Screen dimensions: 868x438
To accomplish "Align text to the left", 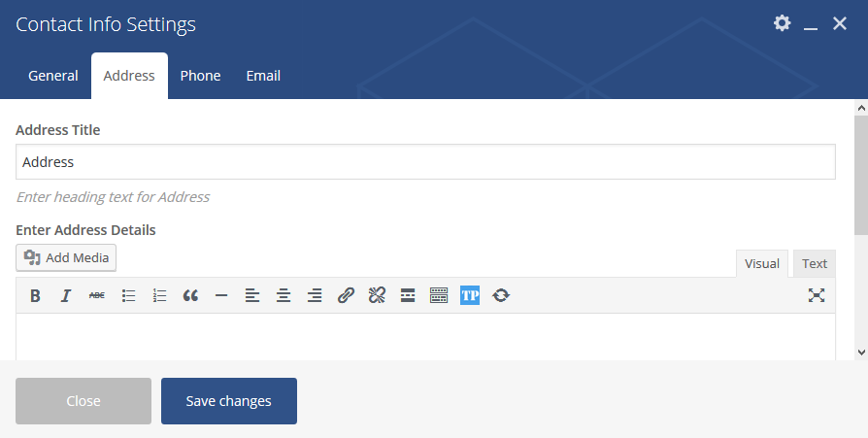I will (x=252, y=296).
